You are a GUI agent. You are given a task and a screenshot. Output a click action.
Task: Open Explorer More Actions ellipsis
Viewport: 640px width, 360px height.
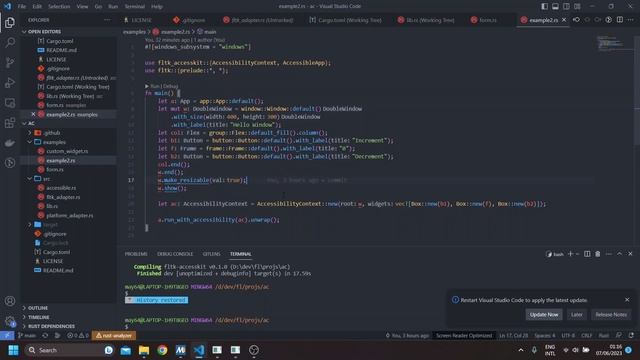107,20
